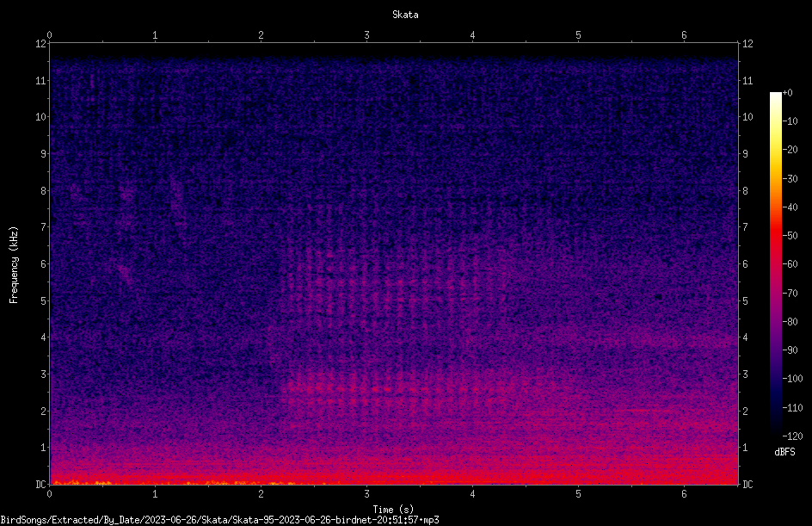Viewport: 812px width, 526px height.
Task: Click the 'DC' label on the right frequency axis
Action: point(747,484)
